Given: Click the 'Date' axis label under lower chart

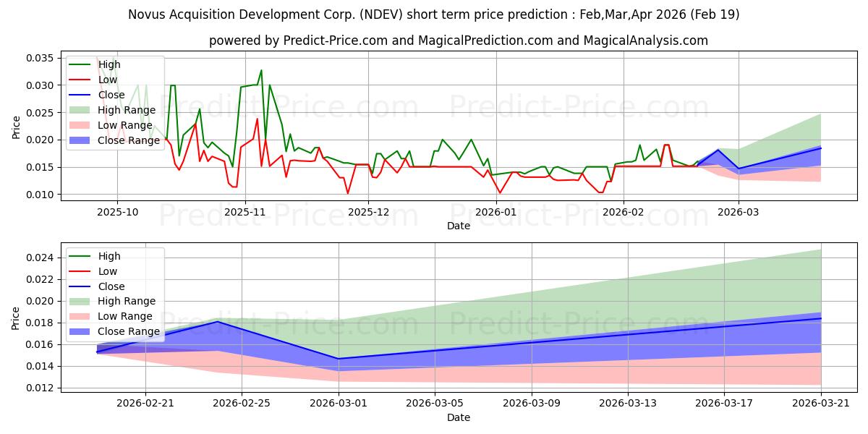Looking at the screenshot, I should pyautogui.click(x=459, y=417).
